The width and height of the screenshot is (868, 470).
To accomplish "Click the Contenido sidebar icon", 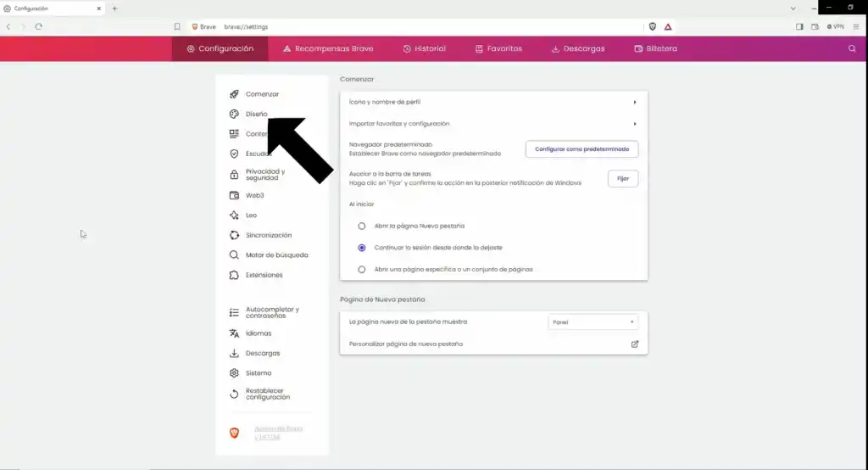I will pos(234,133).
